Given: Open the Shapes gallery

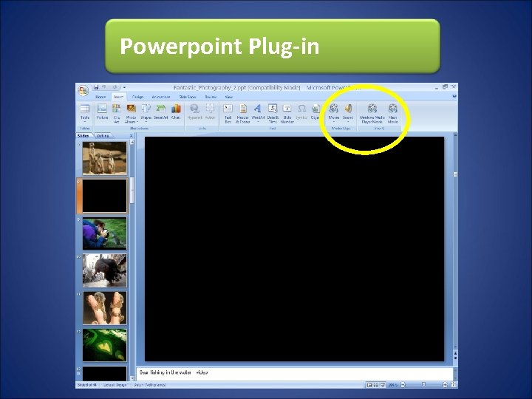Looking at the screenshot, I should (146, 114).
